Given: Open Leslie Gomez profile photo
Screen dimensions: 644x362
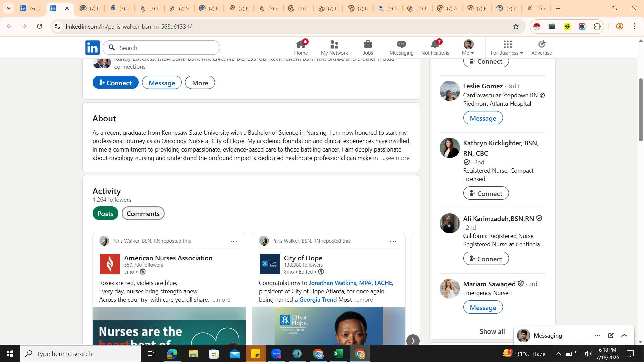Looking at the screenshot, I should (449, 91).
